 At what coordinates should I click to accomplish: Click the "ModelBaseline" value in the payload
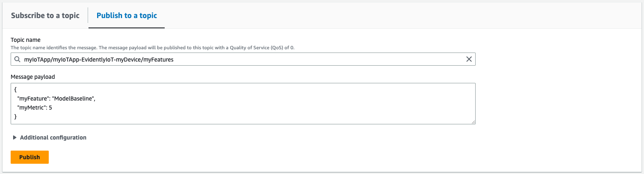tap(73, 98)
